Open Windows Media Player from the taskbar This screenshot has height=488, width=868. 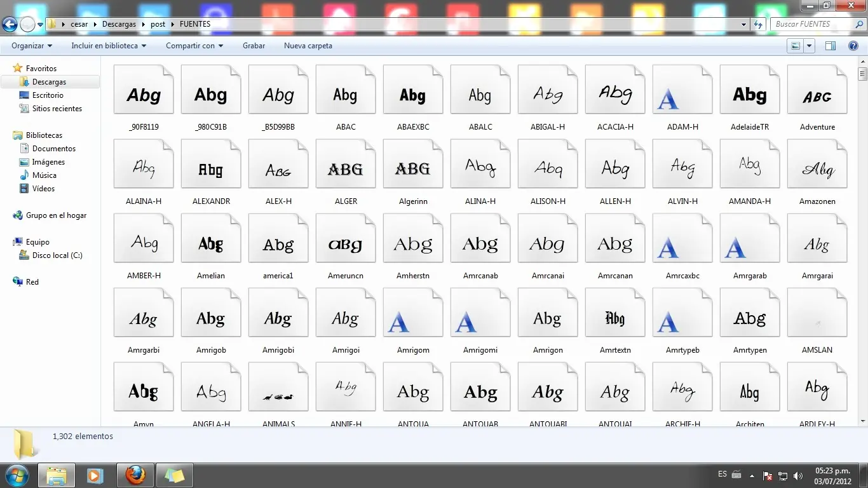click(x=95, y=475)
